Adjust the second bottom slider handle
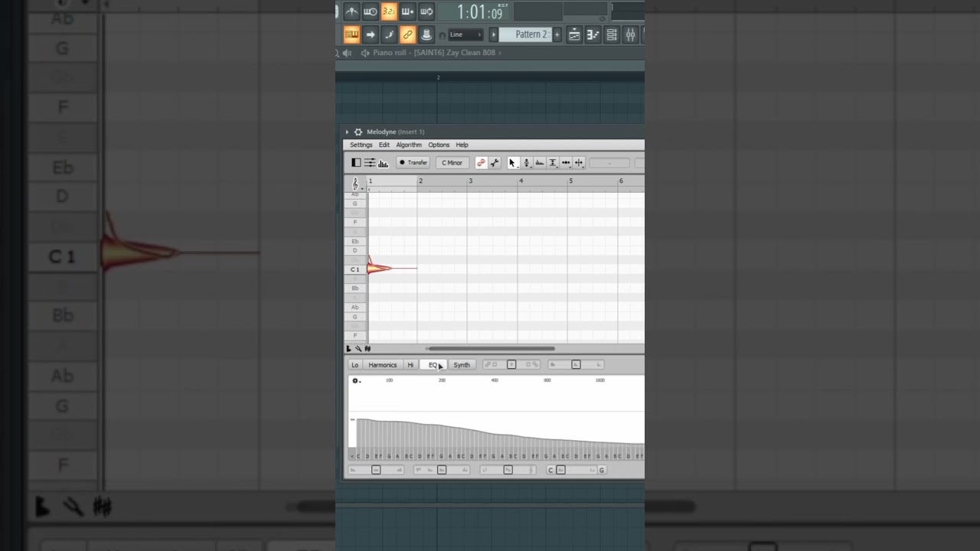Image resolution: width=980 pixels, height=551 pixels. click(x=442, y=470)
